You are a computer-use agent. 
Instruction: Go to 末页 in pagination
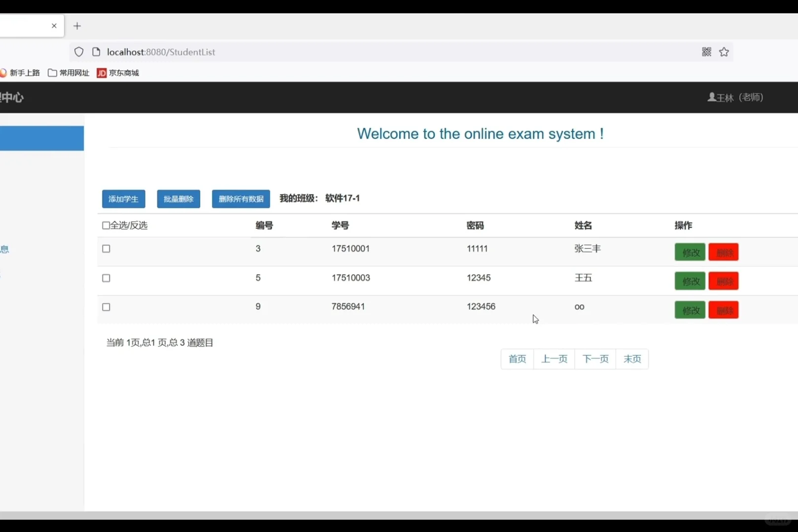pos(632,359)
